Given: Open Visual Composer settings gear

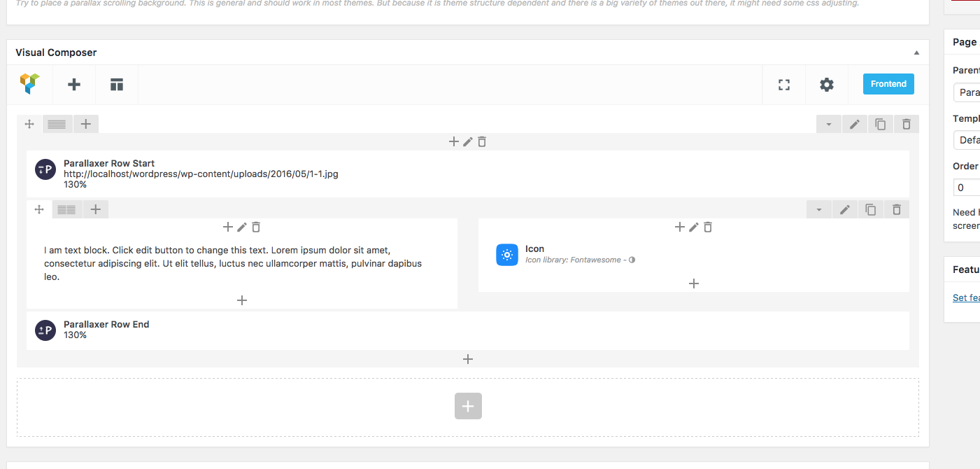Looking at the screenshot, I should point(827,85).
